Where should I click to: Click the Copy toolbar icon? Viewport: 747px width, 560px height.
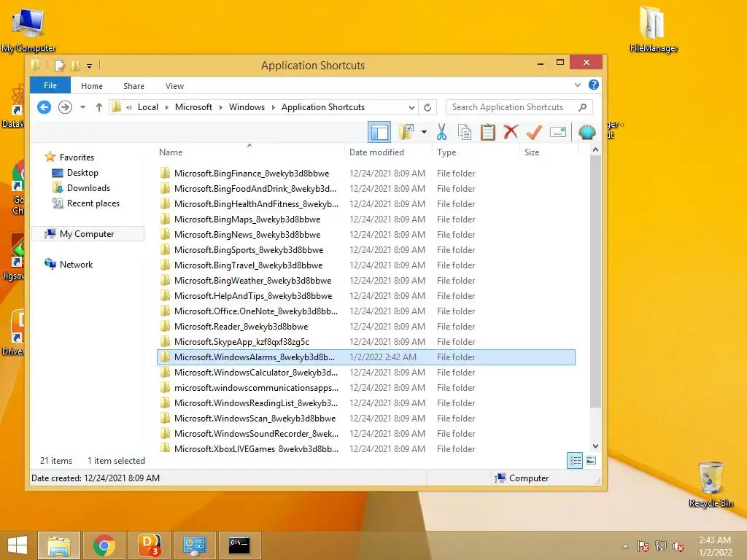tap(465, 132)
